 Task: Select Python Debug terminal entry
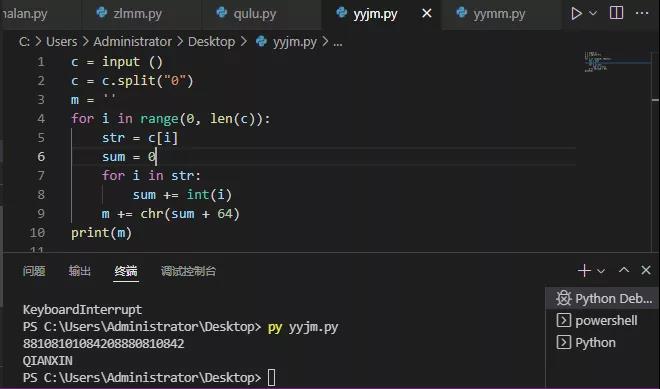click(x=602, y=298)
